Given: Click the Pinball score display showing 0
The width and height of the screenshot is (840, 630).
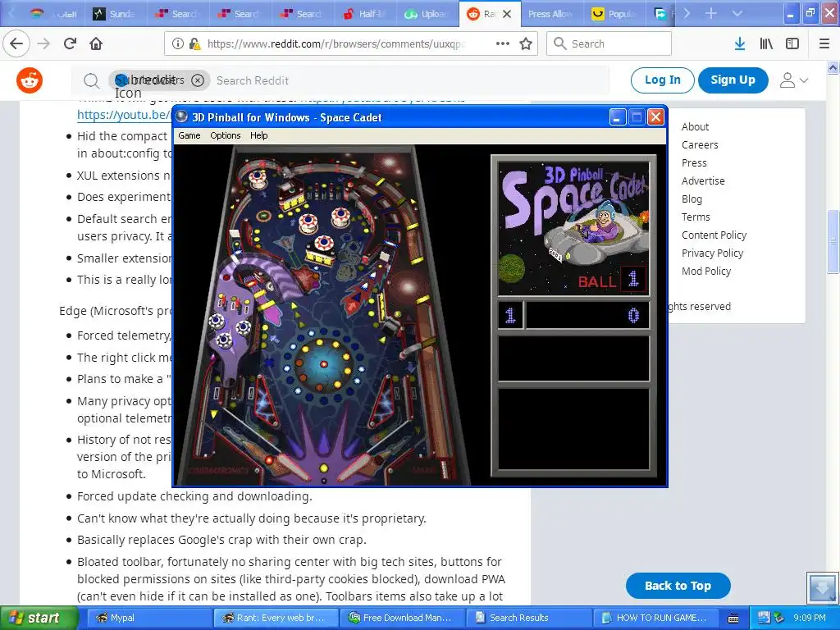Looking at the screenshot, I should coord(587,315).
